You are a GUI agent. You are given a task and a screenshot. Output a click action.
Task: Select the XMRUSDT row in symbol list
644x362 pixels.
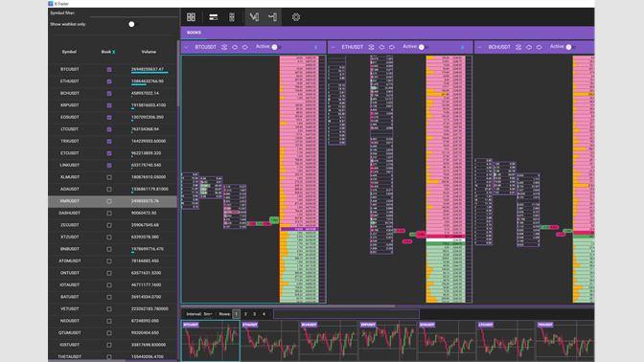(x=112, y=201)
